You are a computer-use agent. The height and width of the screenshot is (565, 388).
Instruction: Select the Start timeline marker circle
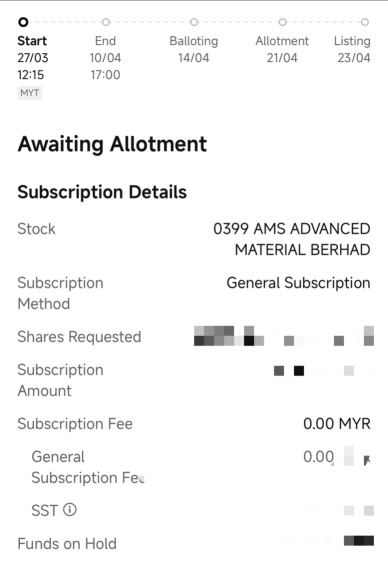click(23, 22)
